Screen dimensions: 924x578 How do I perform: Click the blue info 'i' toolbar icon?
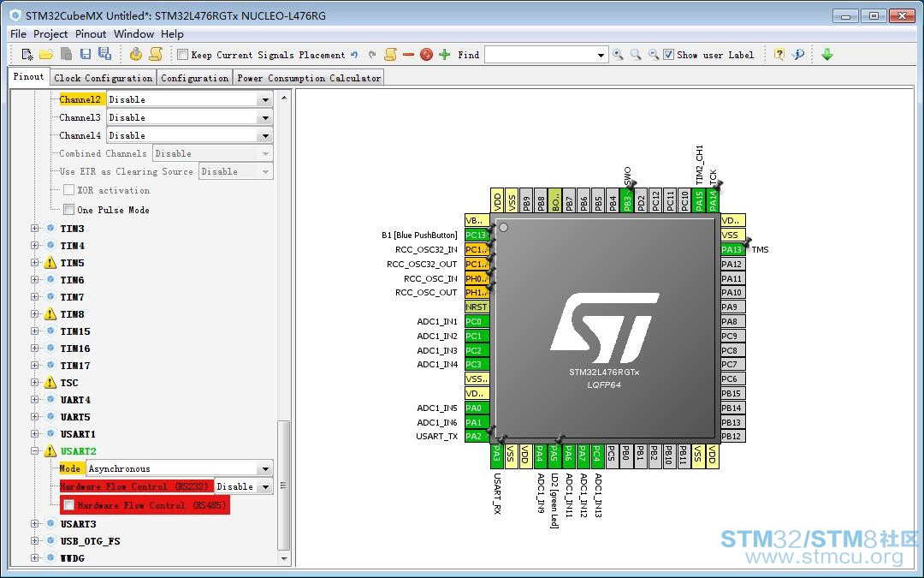click(798, 54)
